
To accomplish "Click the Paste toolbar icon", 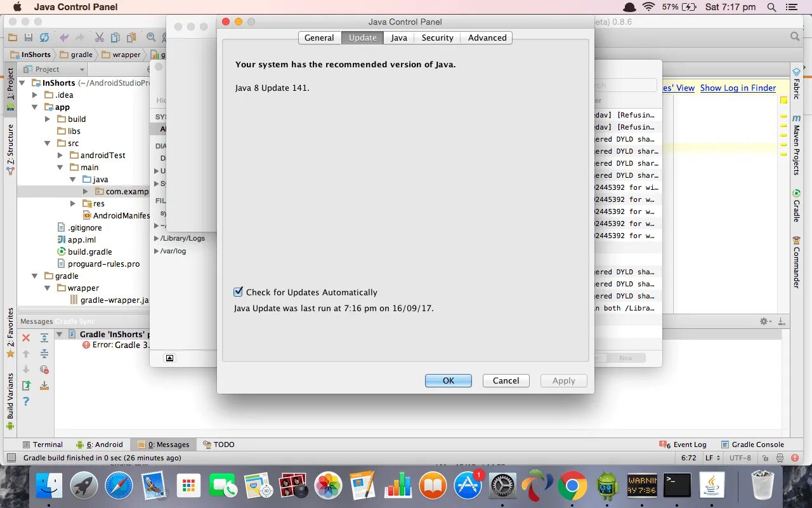I will pos(131,37).
